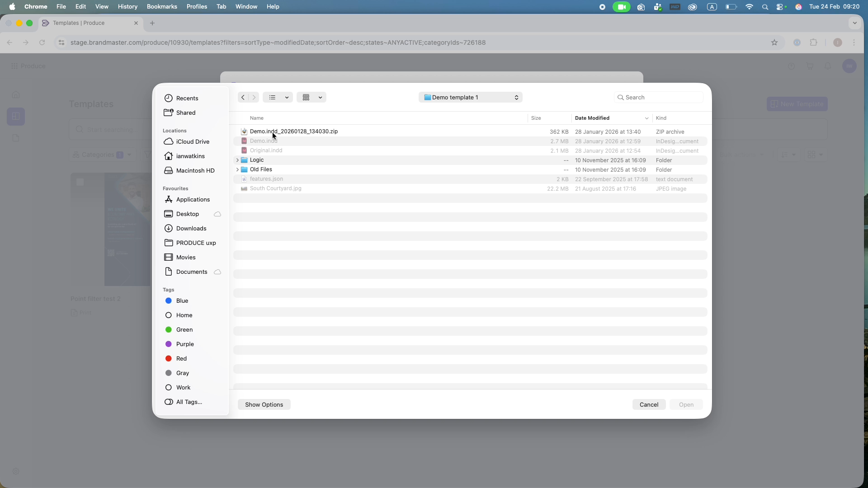This screenshot has width=868, height=488.
Task: Toggle Date Modified sort order chevron
Action: coord(646,118)
